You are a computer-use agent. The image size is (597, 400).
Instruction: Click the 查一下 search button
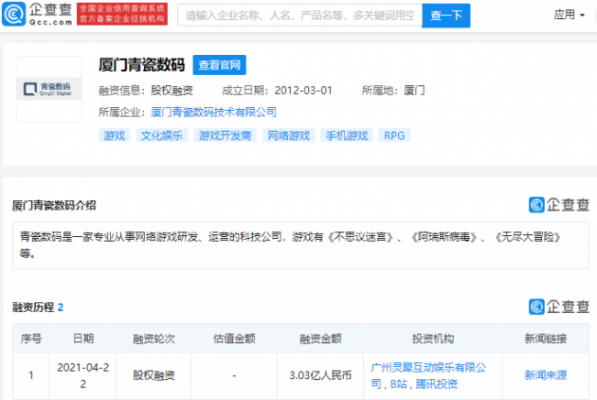[x=446, y=16]
